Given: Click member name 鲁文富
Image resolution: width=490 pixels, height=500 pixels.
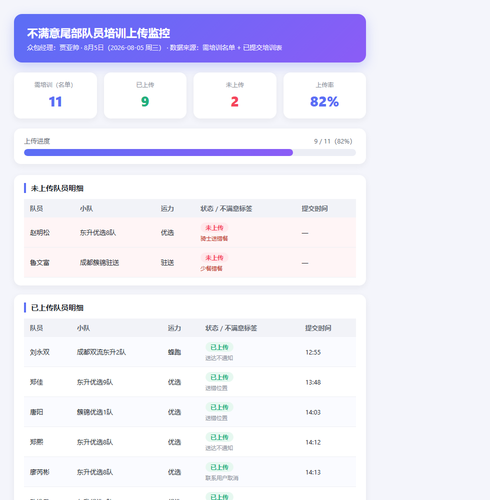Looking at the screenshot, I should coord(40,263).
